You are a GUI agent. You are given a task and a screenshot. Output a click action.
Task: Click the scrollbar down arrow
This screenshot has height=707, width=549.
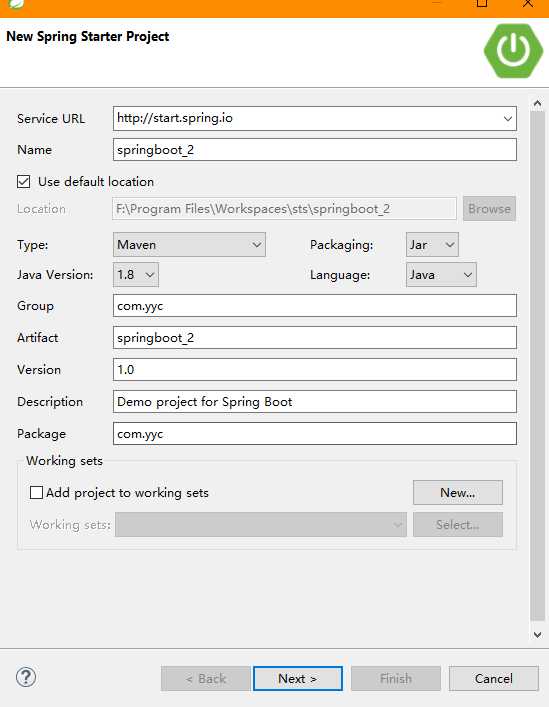pos(537,634)
